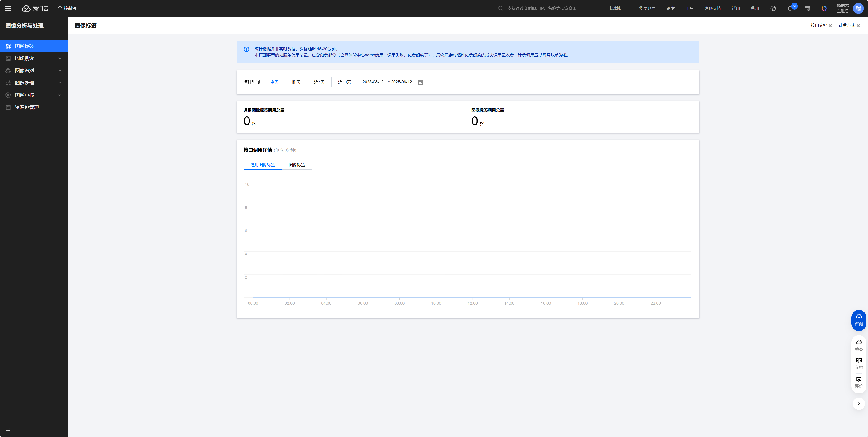Collapse sidebar using bottom-left icon

[x=8, y=429]
